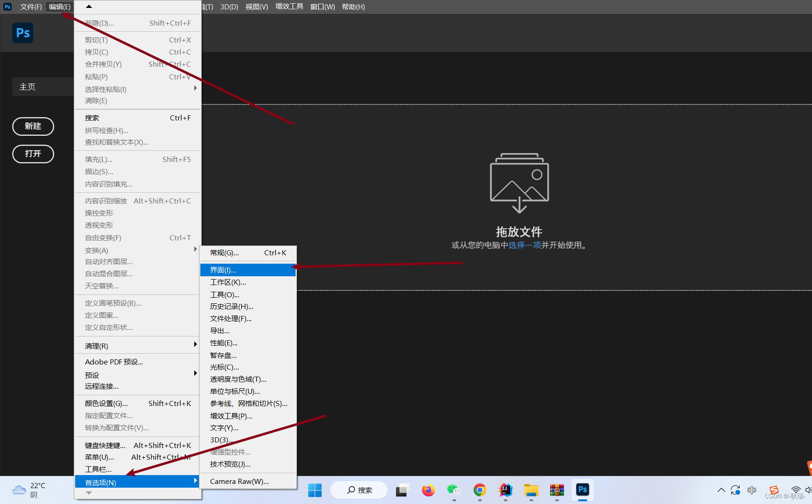Select 工具栏... menu item
812x504 pixels.
point(138,469)
